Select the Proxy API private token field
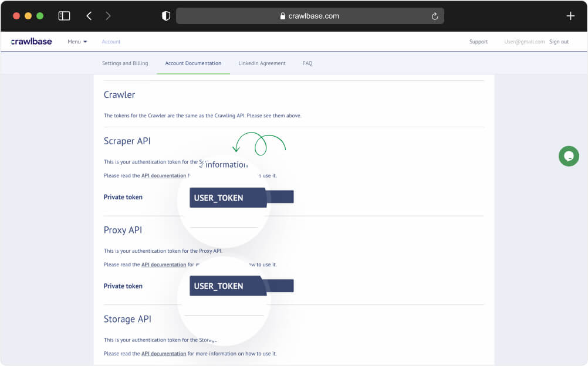 coord(241,286)
